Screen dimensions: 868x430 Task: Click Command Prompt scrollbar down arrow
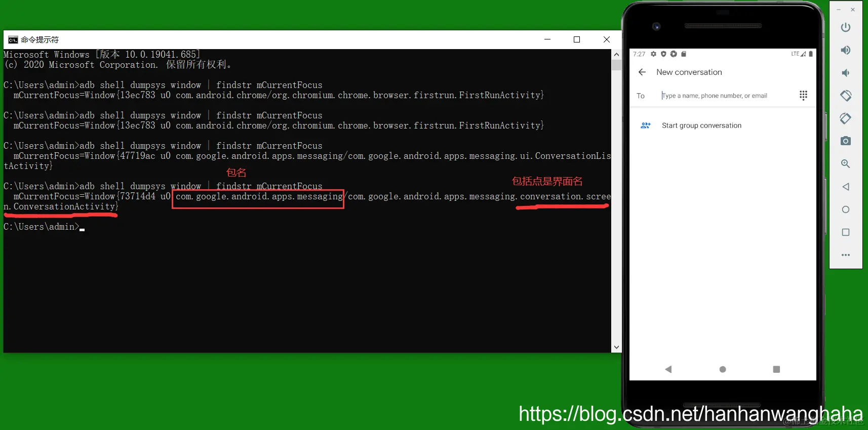click(x=616, y=347)
